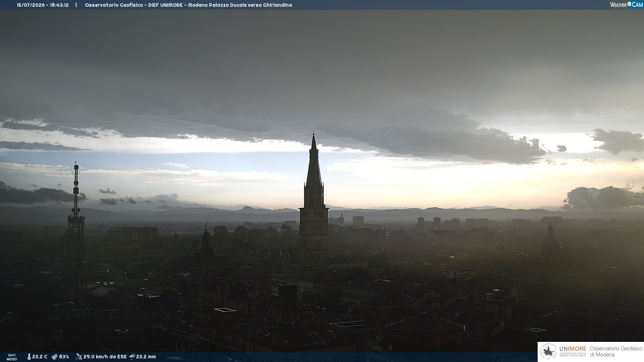Image resolution: width=644 pixels, height=362 pixels.
Task: Click the DATI METEO label
Action: point(12,357)
